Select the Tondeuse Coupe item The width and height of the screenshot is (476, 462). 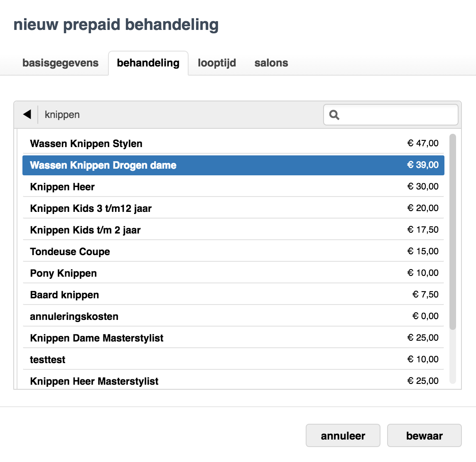[233, 251]
